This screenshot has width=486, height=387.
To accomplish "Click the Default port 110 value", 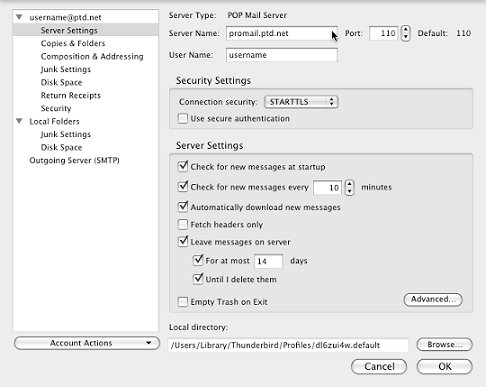I will [x=463, y=33].
